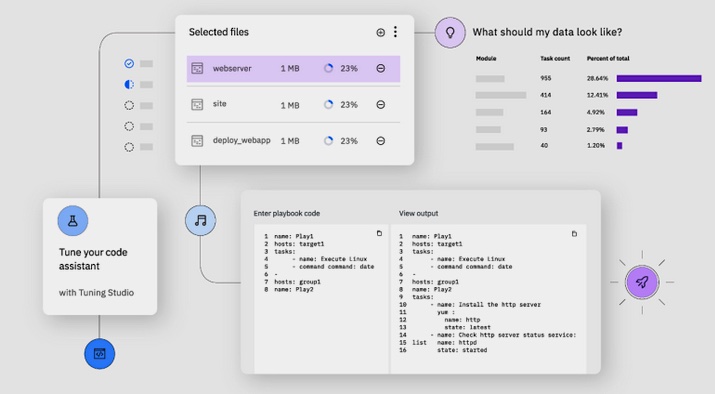Select the half-filled in-progress step indicator

pyautogui.click(x=129, y=84)
